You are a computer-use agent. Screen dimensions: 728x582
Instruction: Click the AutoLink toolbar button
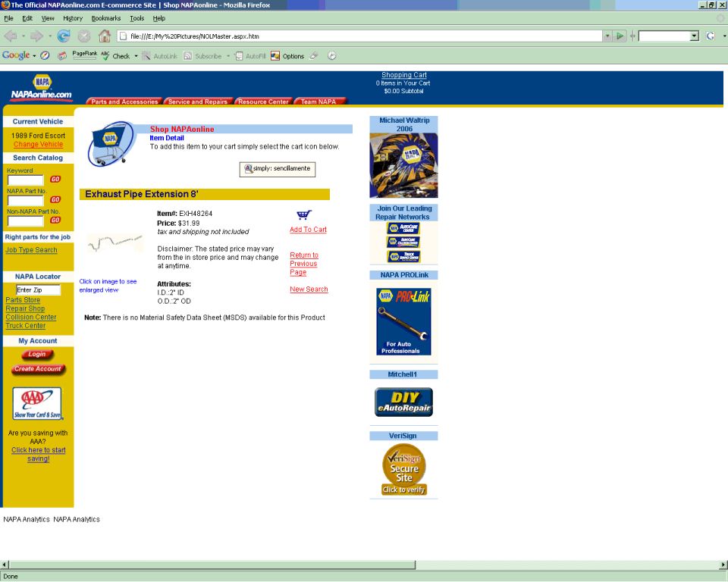coord(160,56)
